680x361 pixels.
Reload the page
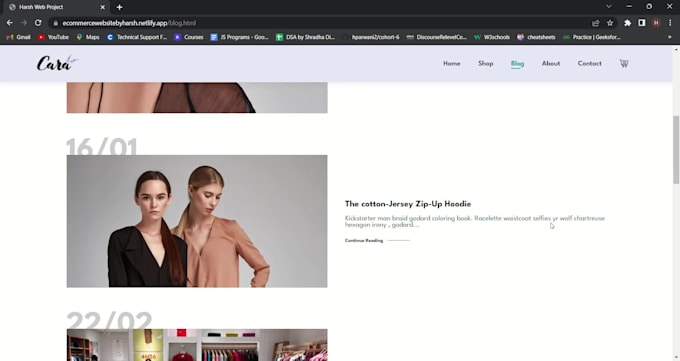click(38, 23)
